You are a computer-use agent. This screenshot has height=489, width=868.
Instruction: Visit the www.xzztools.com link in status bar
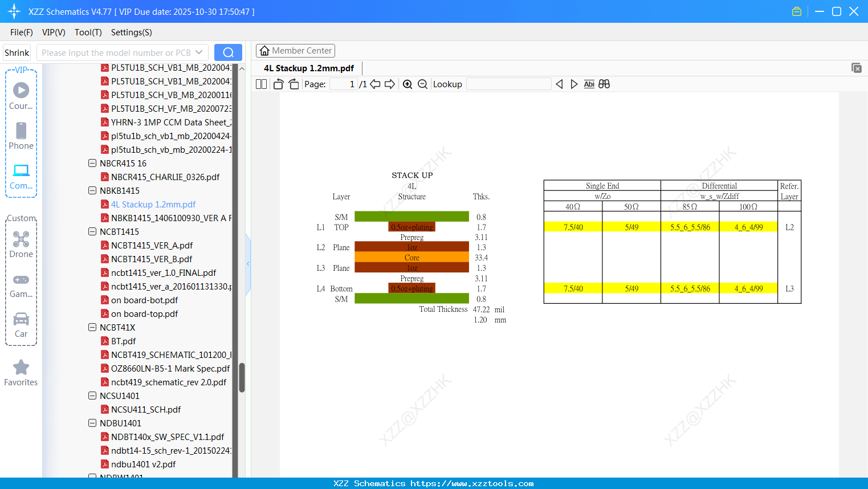click(x=472, y=484)
